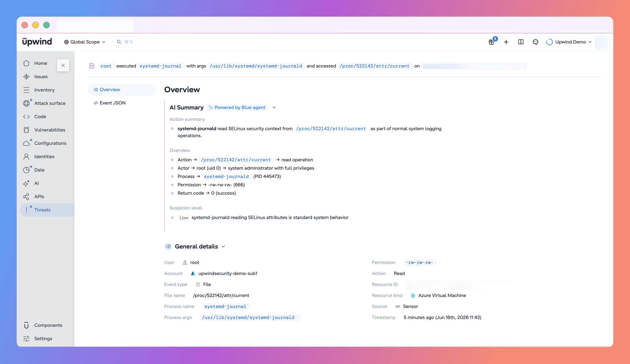
Task: Go to Home in the sidebar
Action: pos(41,63)
